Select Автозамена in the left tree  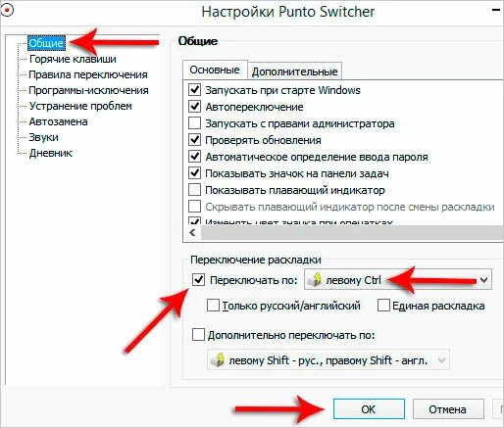(x=58, y=121)
